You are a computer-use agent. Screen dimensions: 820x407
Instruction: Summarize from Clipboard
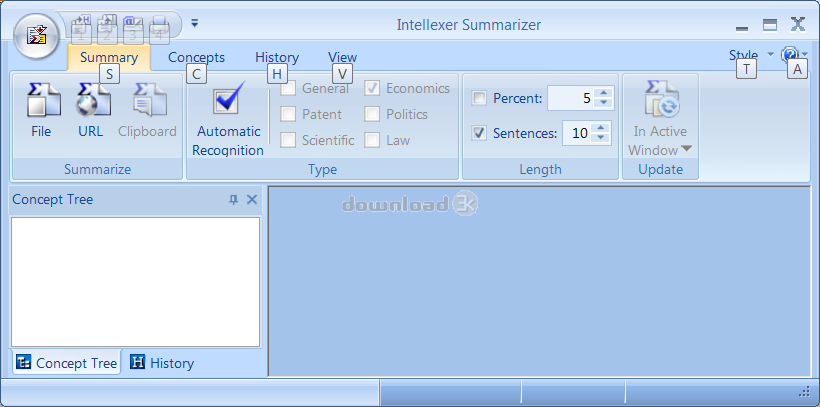tap(148, 110)
